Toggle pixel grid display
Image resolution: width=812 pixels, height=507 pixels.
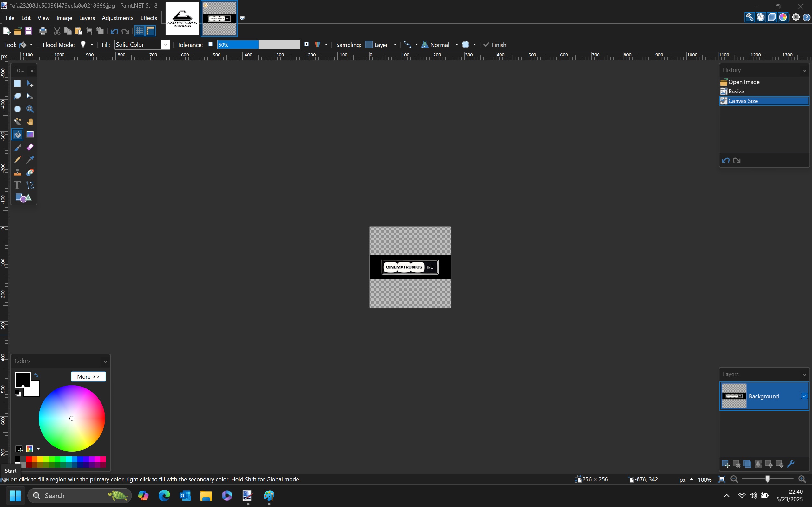point(139,31)
